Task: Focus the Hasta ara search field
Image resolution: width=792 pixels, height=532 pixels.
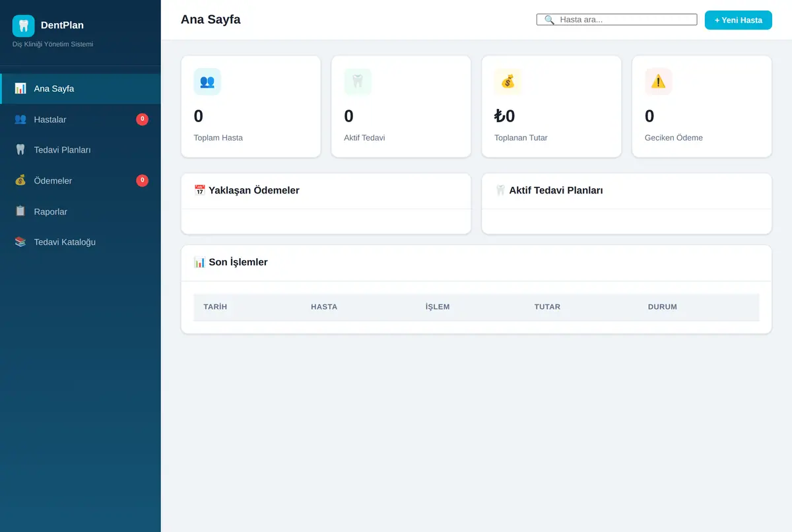Action: point(617,20)
